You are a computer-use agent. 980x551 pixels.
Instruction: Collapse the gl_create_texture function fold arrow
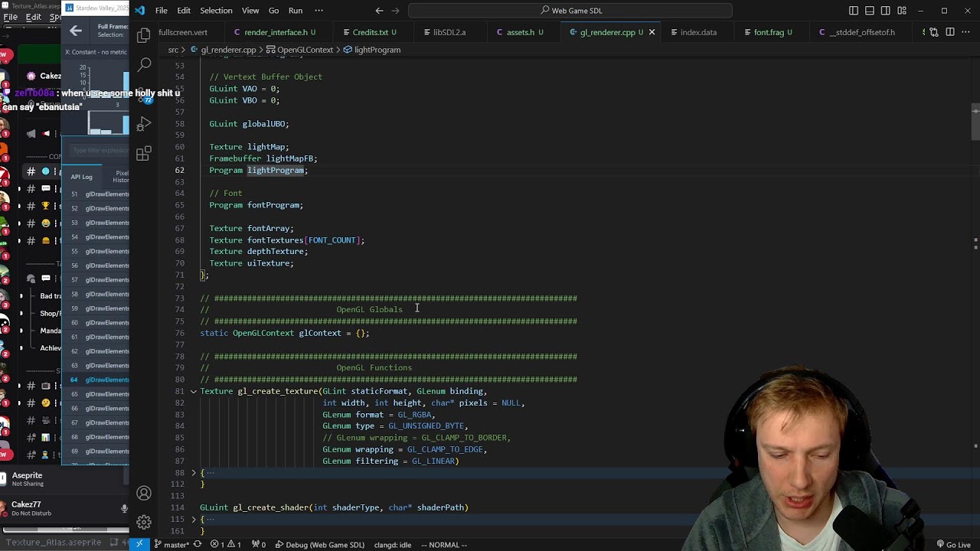pyautogui.click(x=193, y=391)
